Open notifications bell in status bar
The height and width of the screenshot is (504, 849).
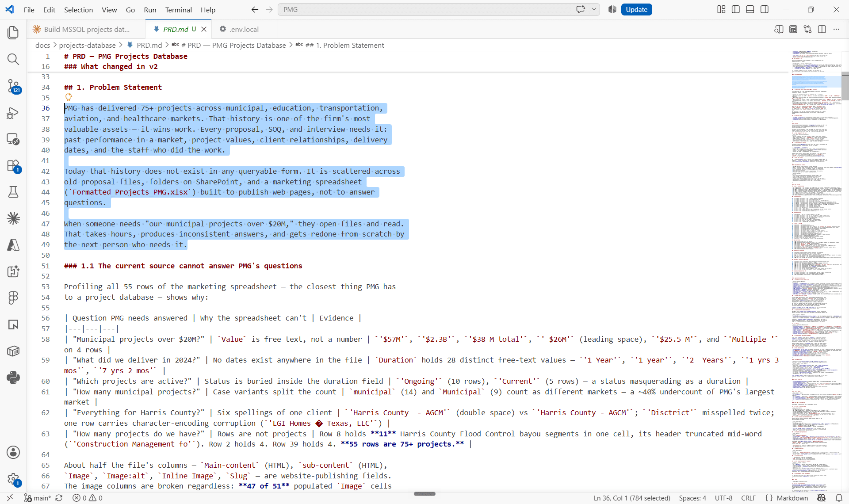coord(839,498)
